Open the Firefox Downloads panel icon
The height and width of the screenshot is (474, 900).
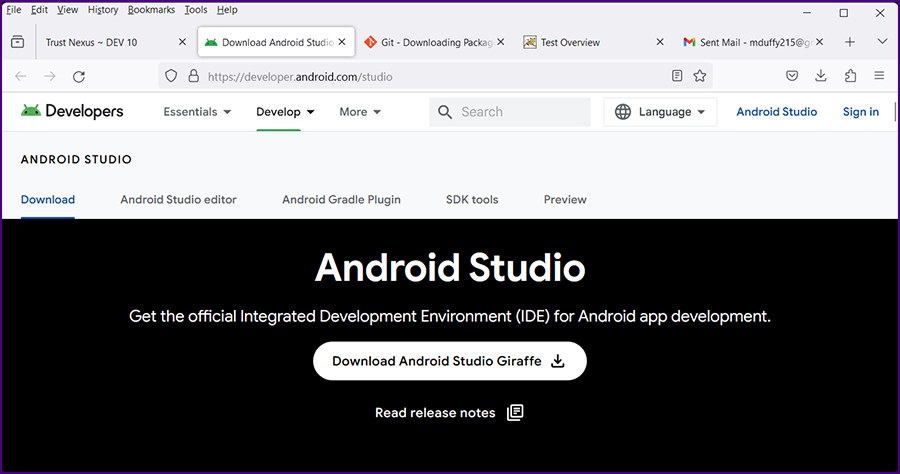pos(821,76)
